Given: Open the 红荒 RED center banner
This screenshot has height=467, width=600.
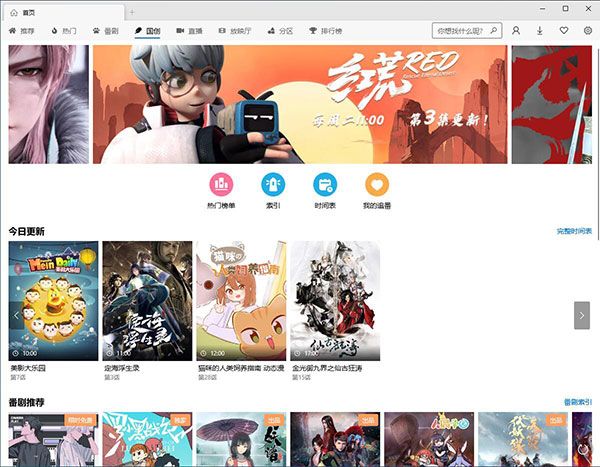Looking at the screenshot, I should pyautogui.click(x=300, y=105).
